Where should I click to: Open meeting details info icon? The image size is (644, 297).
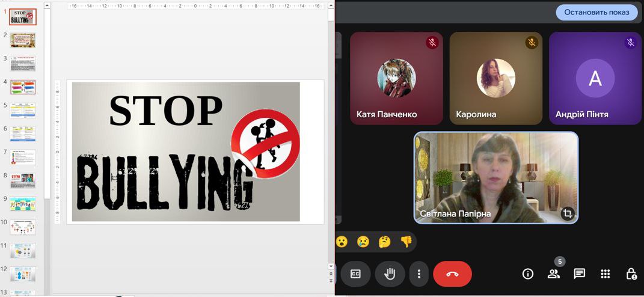pyautogui.click(x=528, y=274)
